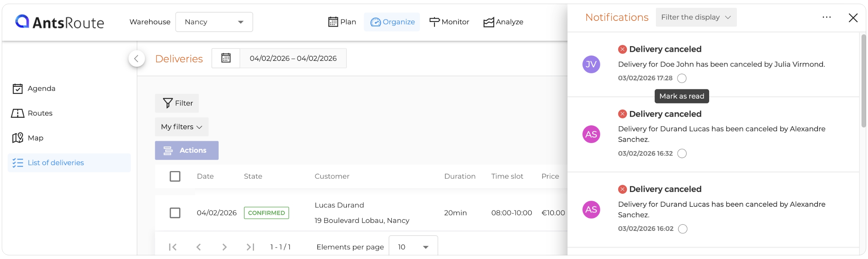The width and height of the screenshot is (868, 259).
Task: Open the three-dots notifications menu
Action: pyautogui.click(x=827, y=17)
